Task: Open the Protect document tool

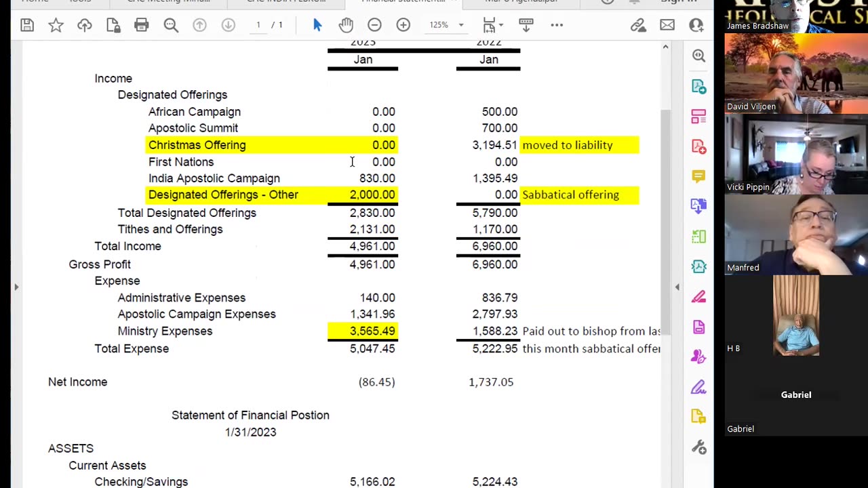Action: [698, 327]
